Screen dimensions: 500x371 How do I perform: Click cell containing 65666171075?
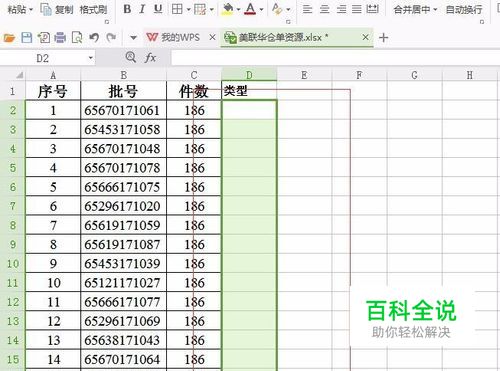tap(123, 187)
